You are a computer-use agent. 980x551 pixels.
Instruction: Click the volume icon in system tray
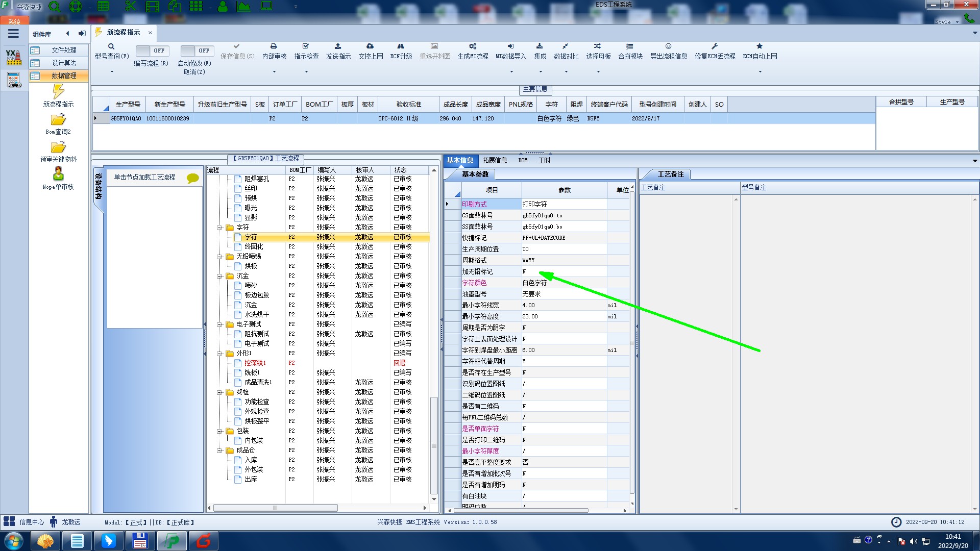[x=913, y=541]
